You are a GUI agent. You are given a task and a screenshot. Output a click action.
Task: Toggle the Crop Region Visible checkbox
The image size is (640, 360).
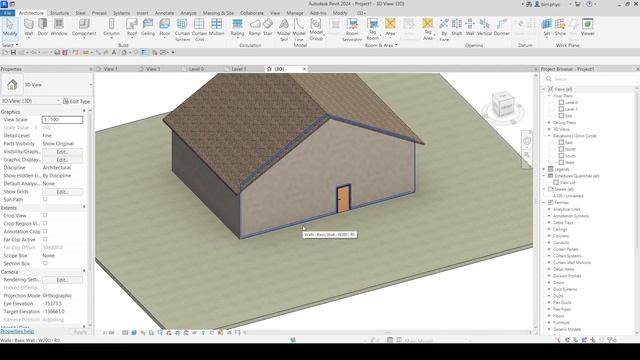click(45, 223)
